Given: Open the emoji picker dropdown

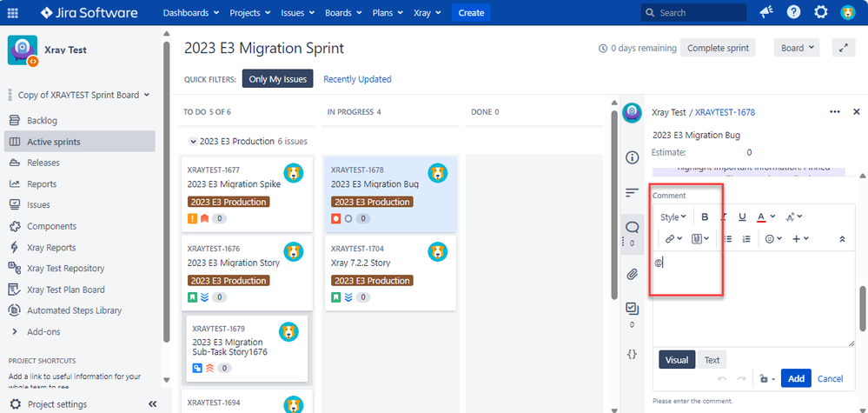Looking at the screenshot, I should coord(773,239).
